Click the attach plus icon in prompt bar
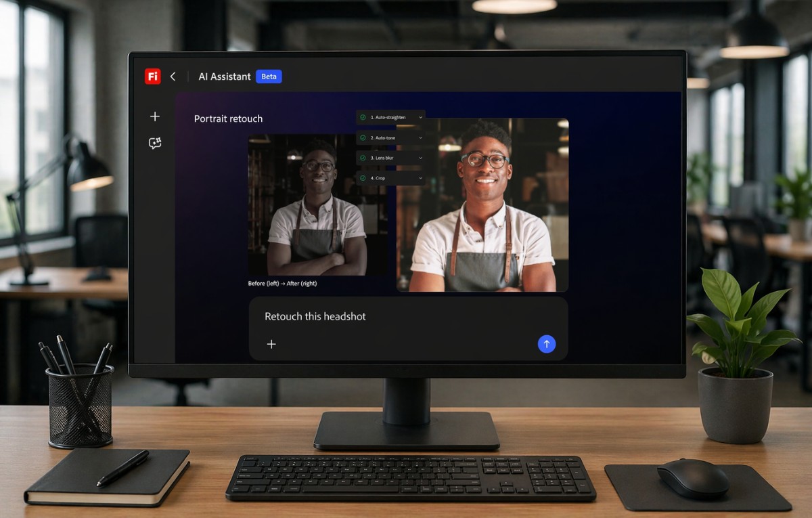This screenshot has width=812, height=518. pyautogui.click(x=271, y=344)
